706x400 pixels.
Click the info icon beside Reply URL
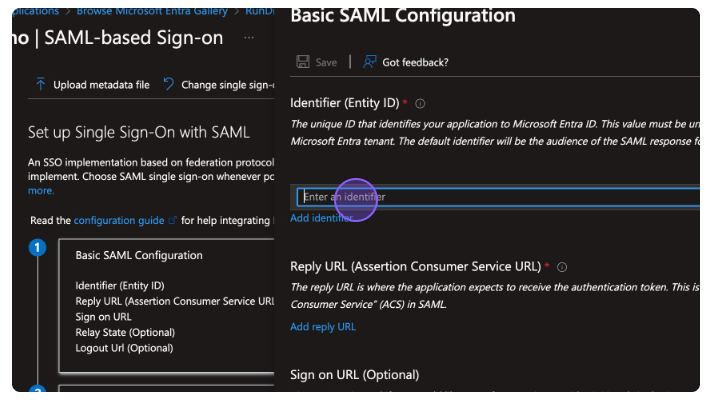(562, 267)
